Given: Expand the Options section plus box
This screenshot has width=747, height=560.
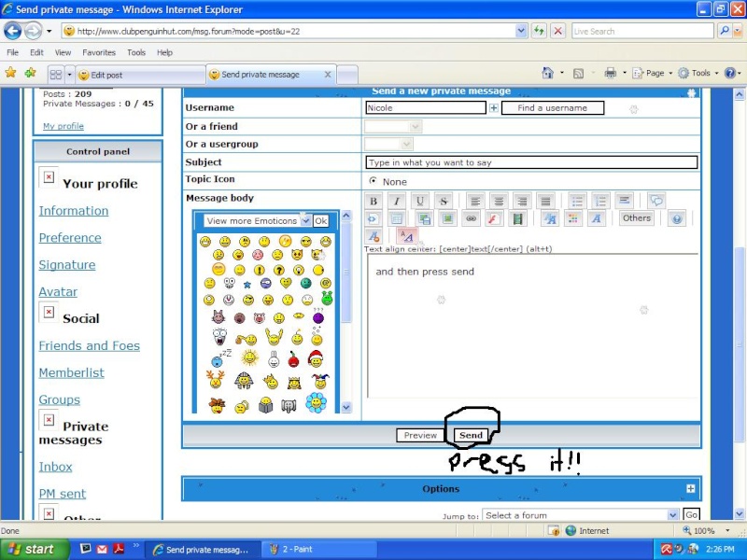Looking at the screenshot, I should click(690, 488).
